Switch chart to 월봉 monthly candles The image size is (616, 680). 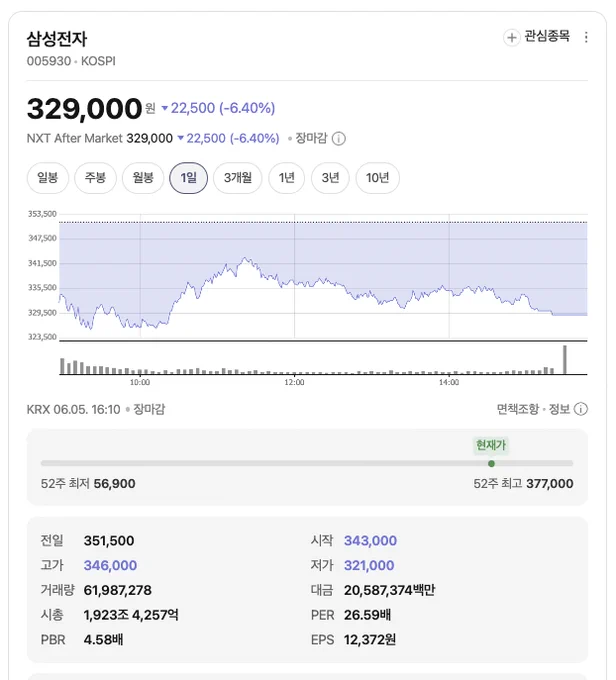tap(143, 178)
